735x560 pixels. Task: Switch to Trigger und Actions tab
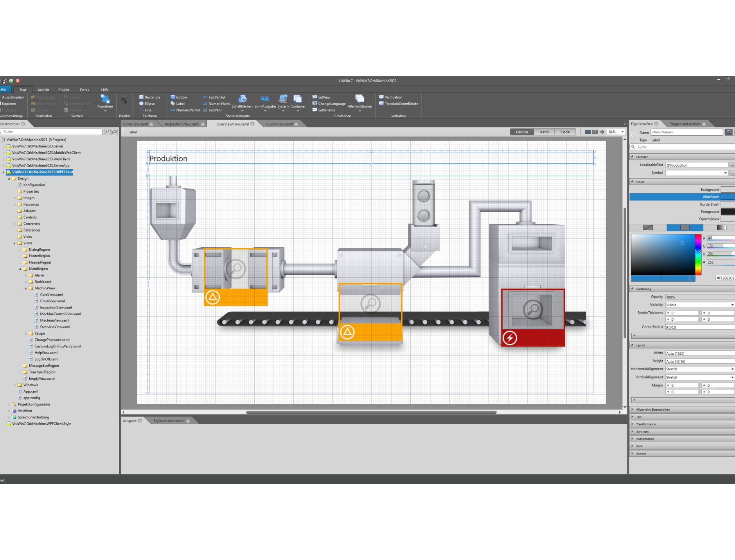click(x=685, y=124)
